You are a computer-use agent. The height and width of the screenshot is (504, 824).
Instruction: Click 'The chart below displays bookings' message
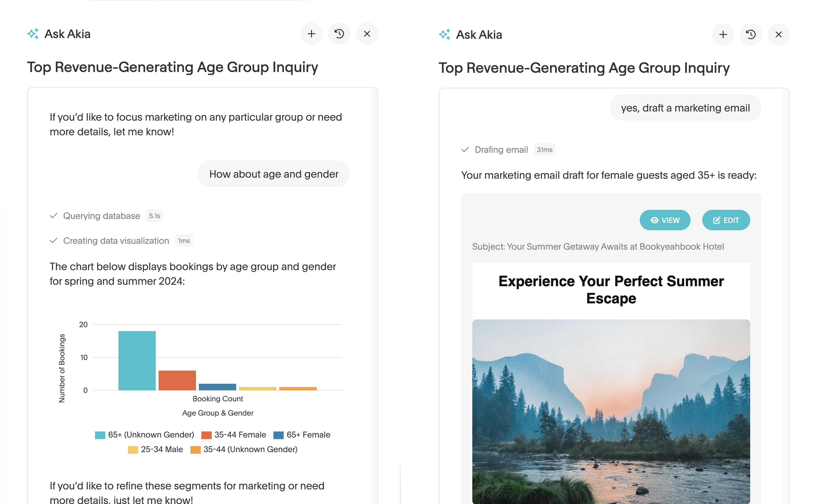pyautogui.click(x=193, y=274)
